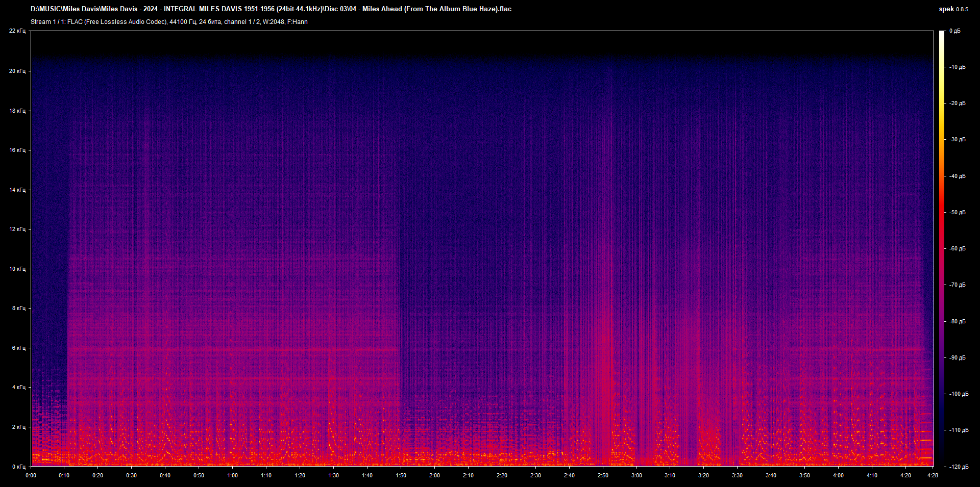Click the -80 дБ level scale label
Viewport: 980px width, 487px height.
(x=958, y=322)
